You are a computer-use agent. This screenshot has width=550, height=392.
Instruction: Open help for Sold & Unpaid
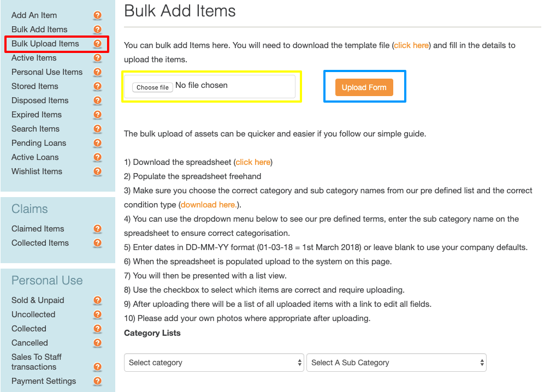pos(97,300)
